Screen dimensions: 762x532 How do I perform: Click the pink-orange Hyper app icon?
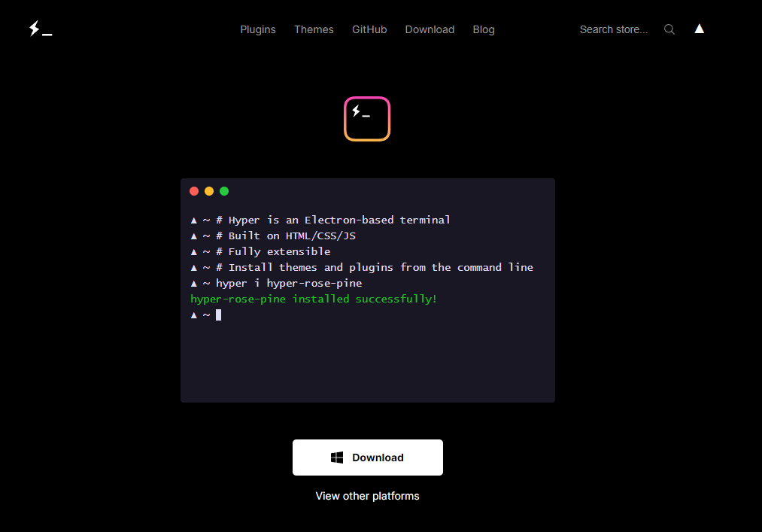(x=367, y=119)
